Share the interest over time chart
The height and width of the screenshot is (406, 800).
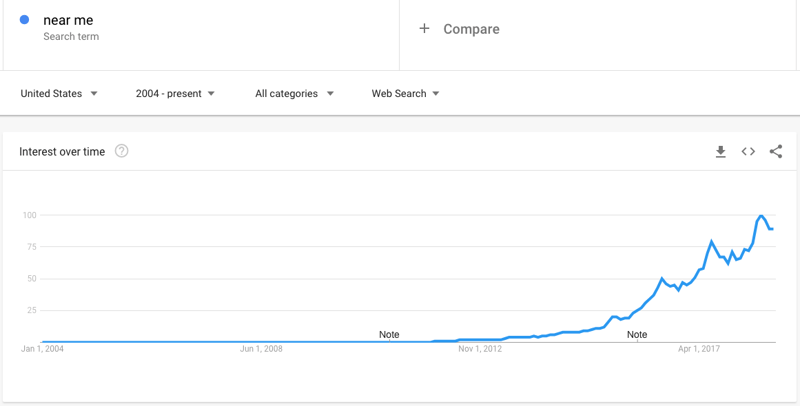[x=776, y=151]
